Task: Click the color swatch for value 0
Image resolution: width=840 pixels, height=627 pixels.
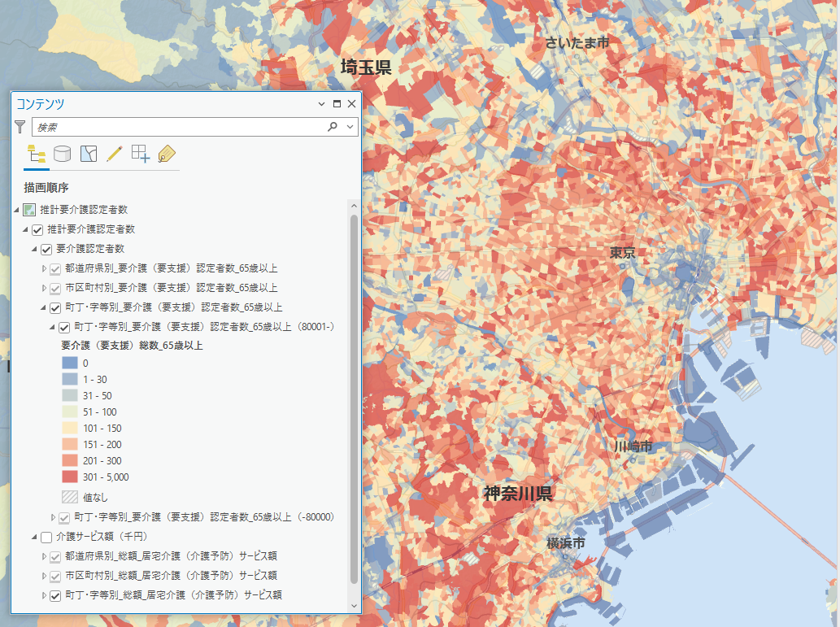Action: [70, 363]
